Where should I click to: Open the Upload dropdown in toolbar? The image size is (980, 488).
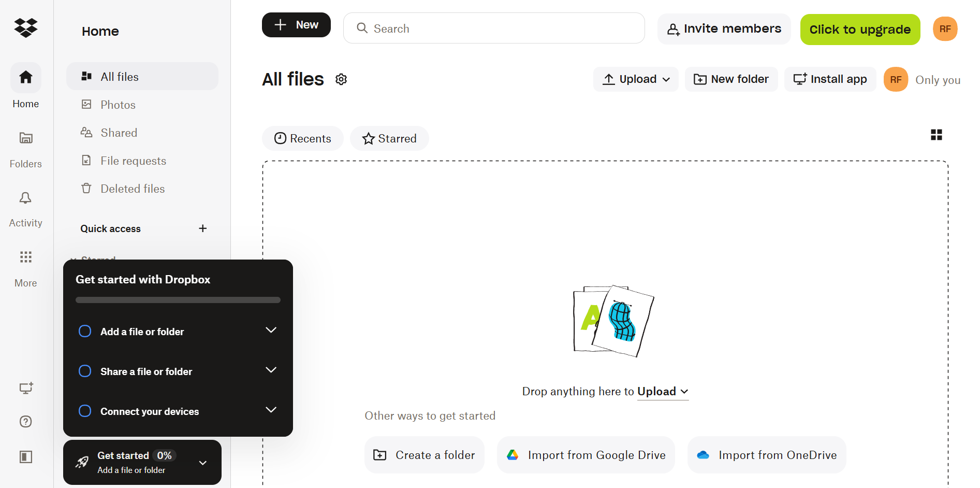[x=636, y=79]
